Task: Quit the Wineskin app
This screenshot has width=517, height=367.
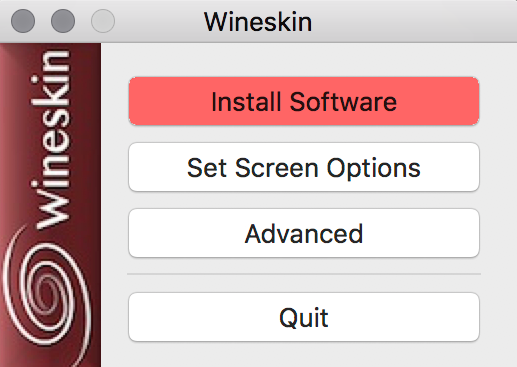Action: coord(304,317)
